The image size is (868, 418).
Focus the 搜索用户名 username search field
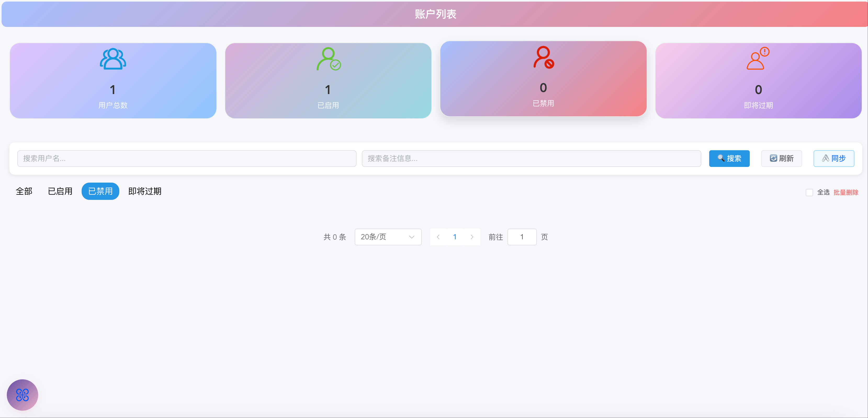pos(187,159)
